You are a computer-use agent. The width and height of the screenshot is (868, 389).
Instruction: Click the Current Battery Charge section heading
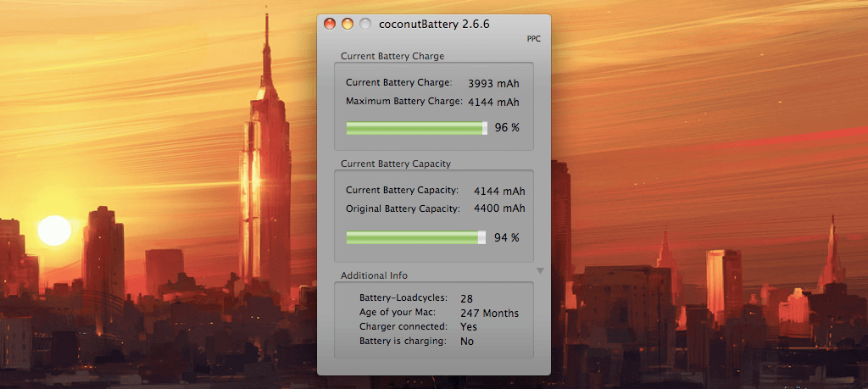tap(392, 56)
